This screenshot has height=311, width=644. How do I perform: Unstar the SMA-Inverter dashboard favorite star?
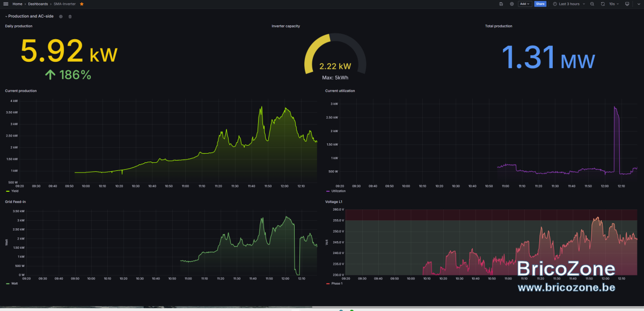tap(82, 4)
